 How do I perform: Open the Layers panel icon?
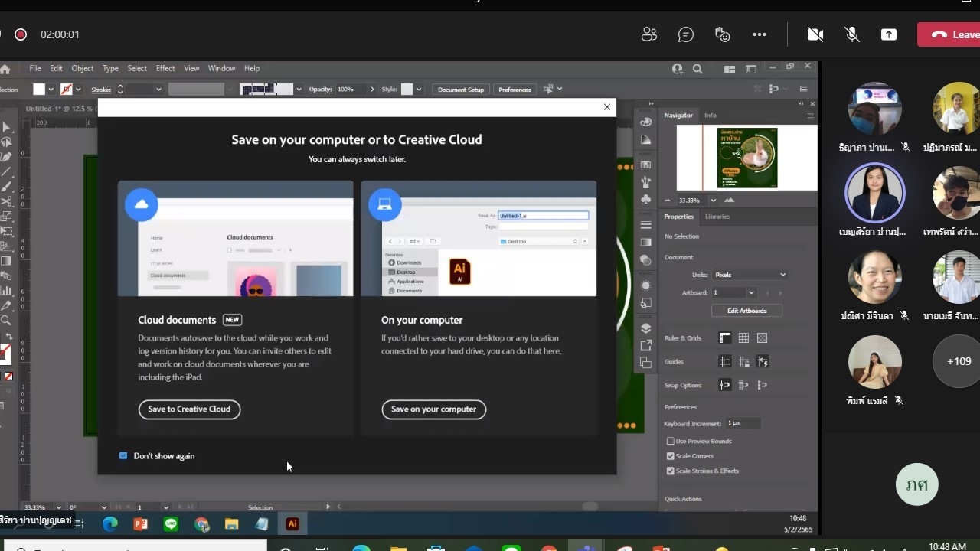click(646, 328)
